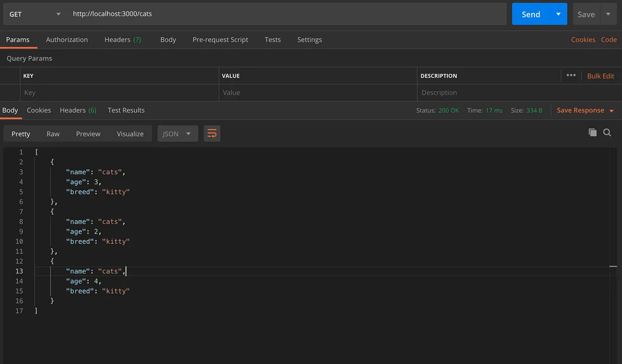Open the three-dots column options
Screen dimensions: 622x364
[571, 76]
